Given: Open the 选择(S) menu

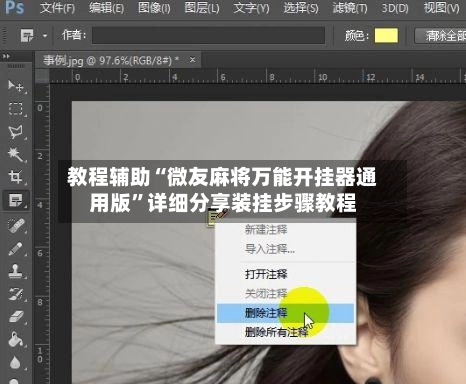Looking at the screenshot, I should pyautogui.click(x=301, y=7).
